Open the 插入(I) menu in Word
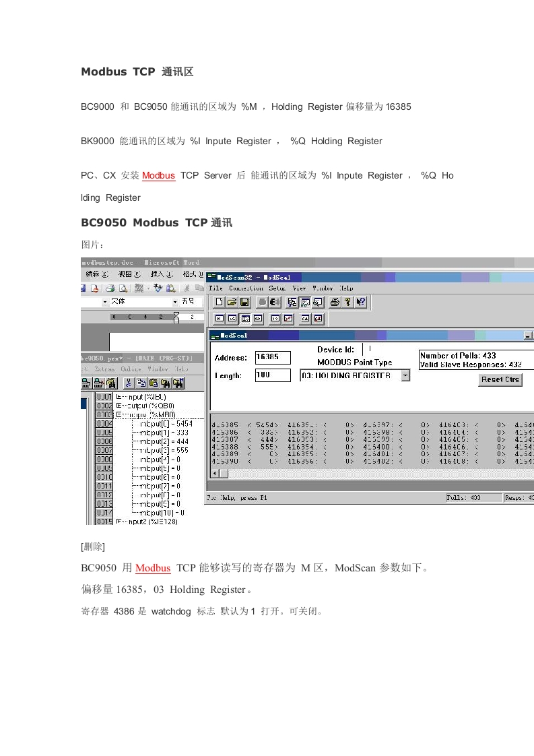This screenshot has width=534, height=756. 162,274
